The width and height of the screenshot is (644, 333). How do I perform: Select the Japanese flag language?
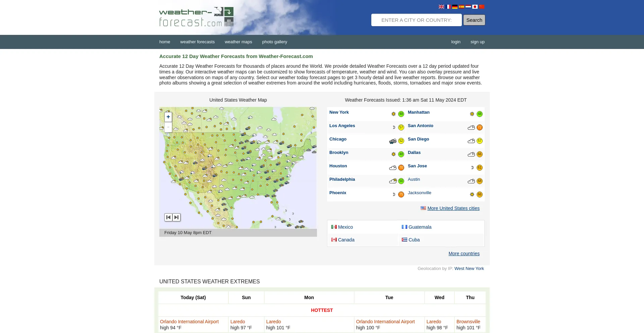475,7
